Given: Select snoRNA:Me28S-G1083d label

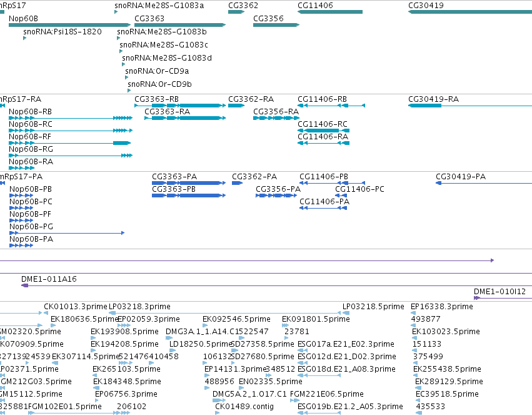Looking at the screenshot, I should (166, 58).
